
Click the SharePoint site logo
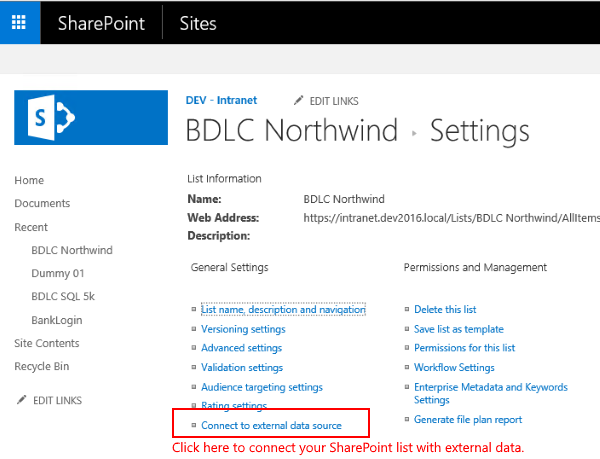pyautogui.click(x=91, y=118)
